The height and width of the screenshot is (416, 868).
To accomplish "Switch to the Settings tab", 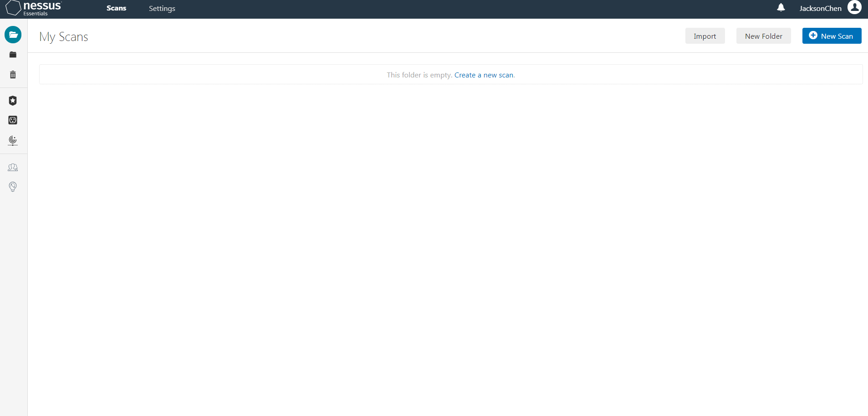I will coord(162,9).
